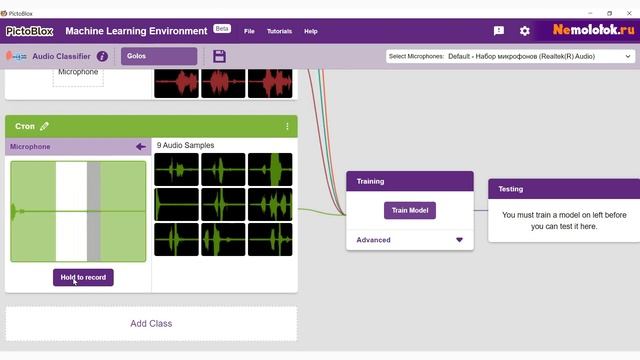Open the Help menu

pos(311,31)
